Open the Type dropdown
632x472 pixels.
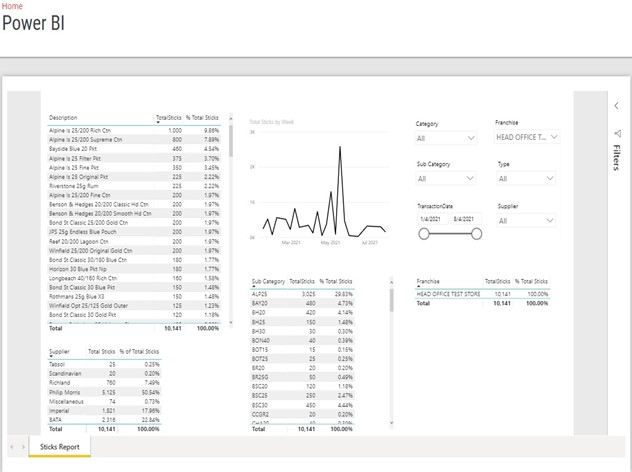(526, 179)
